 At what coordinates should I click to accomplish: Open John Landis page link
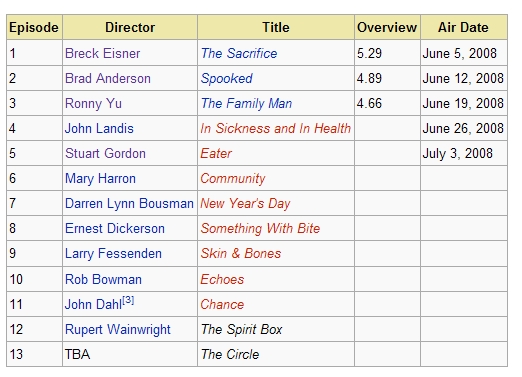[x=99, y=128]
